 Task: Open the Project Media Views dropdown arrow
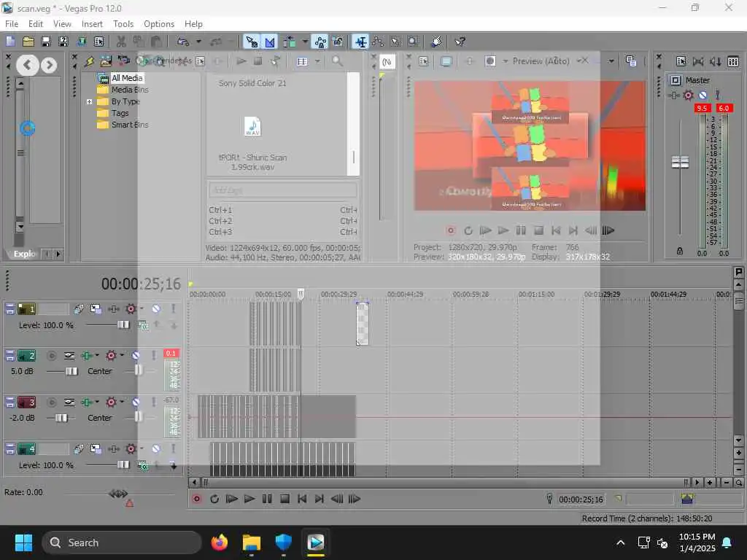317,61
